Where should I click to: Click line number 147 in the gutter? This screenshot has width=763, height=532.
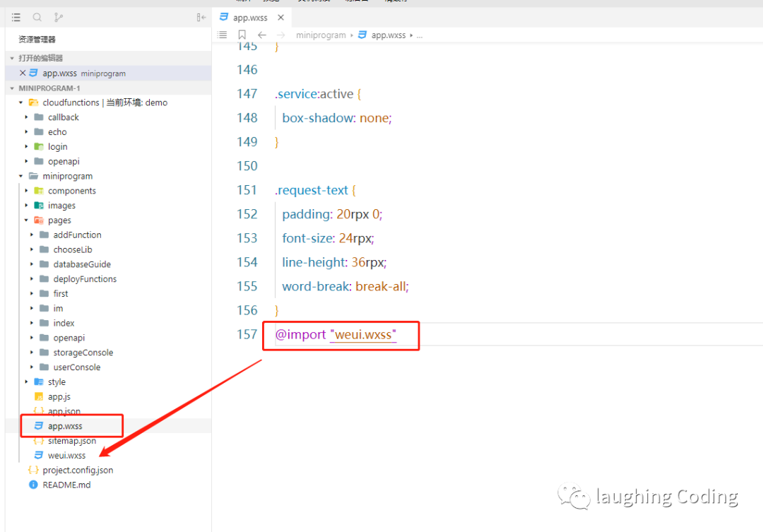[247, 93]
